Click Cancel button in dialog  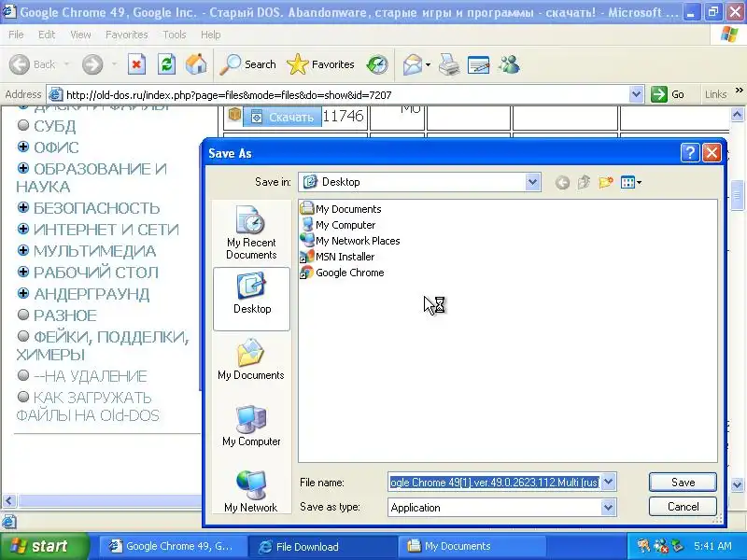click(683, 506)
